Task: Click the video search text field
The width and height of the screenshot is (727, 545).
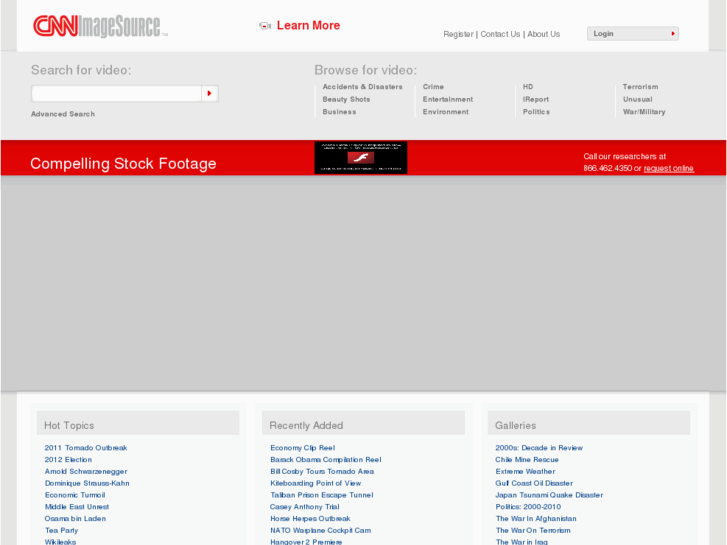Action: (x=116, y=94)
